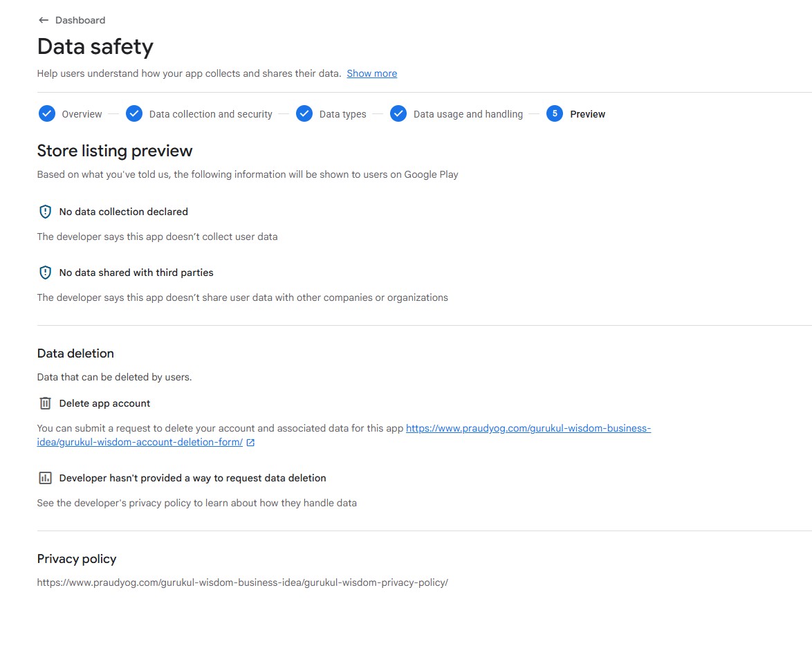
Task: Click the trash icon for Delete app account
Action: pyautogui.click(x=46, y=403)
